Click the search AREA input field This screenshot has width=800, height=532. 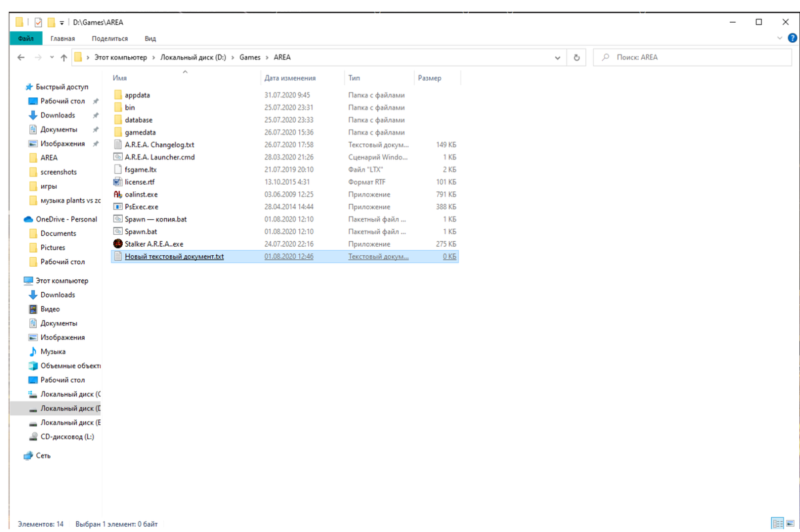[693, 57]
